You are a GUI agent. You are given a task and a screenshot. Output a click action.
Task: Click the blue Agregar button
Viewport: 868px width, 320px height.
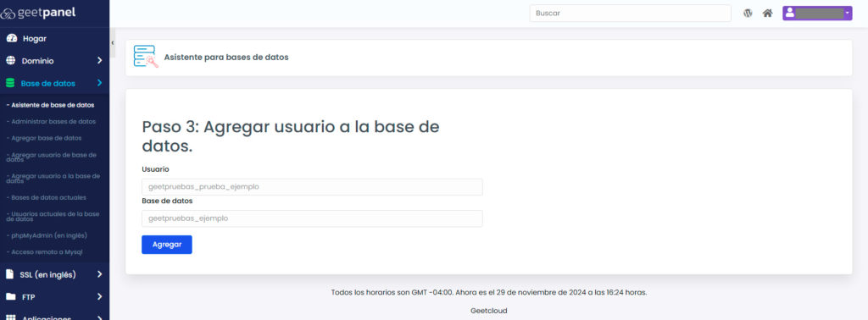pyautogui.click(x=167, y=245)
